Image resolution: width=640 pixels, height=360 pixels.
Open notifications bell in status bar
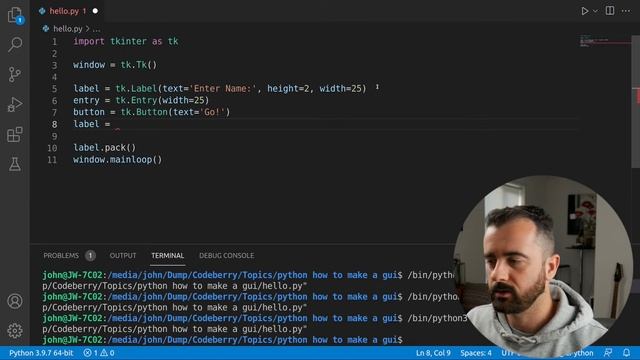tap(626, 353)
